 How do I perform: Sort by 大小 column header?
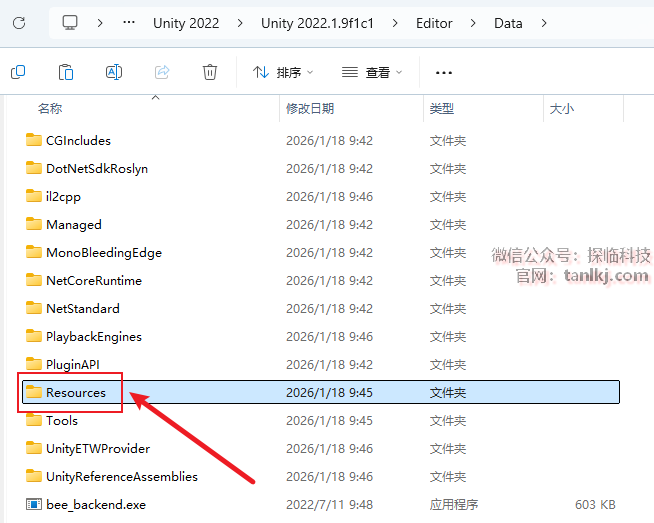(x=562, y=108)
